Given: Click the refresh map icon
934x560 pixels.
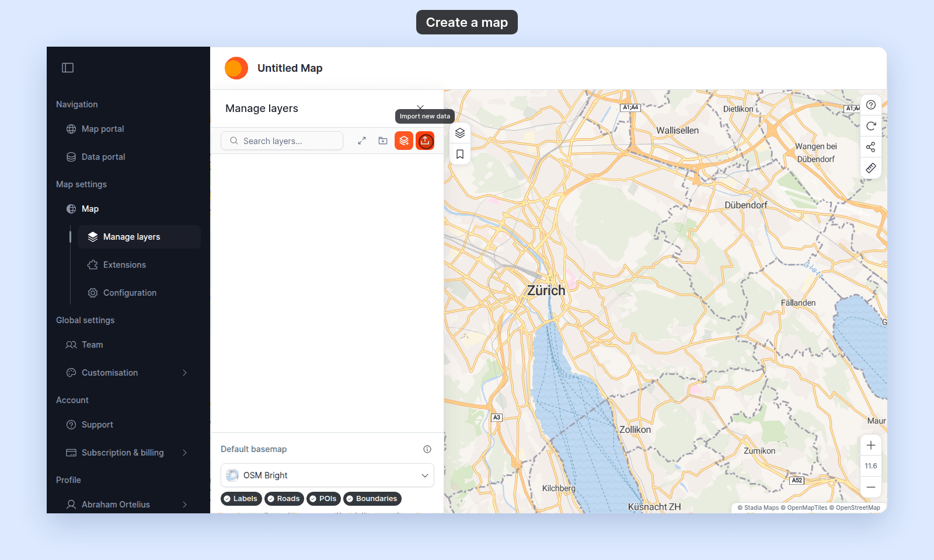Looking at the screenshot, I should click(871, 126).
